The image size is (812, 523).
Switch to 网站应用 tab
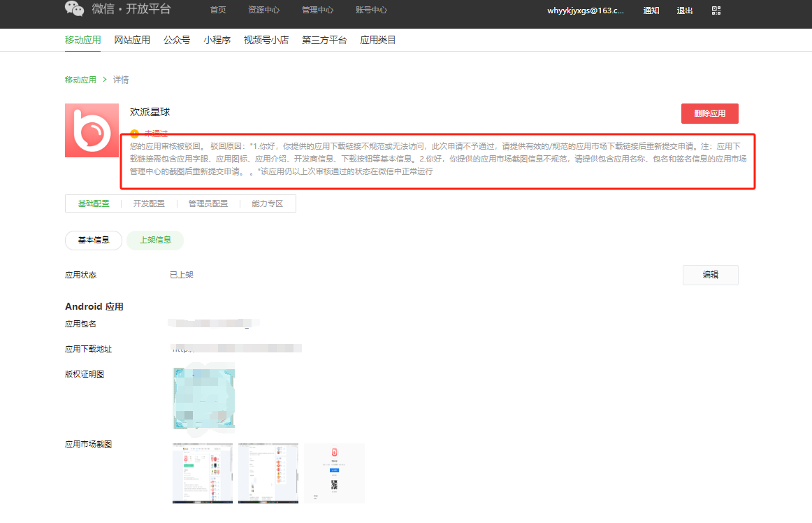(132, 40)
